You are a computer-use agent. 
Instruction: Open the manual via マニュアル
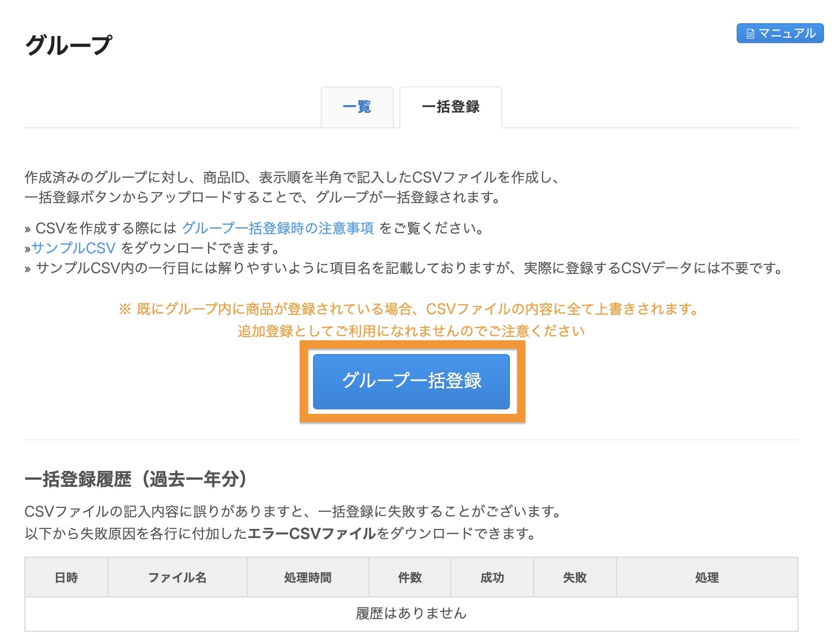780,33
